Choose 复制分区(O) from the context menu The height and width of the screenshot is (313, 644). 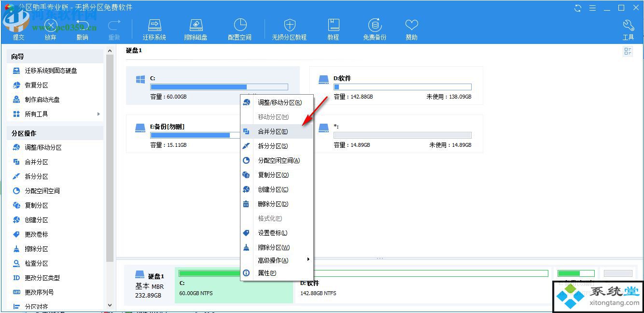point(277,175)
